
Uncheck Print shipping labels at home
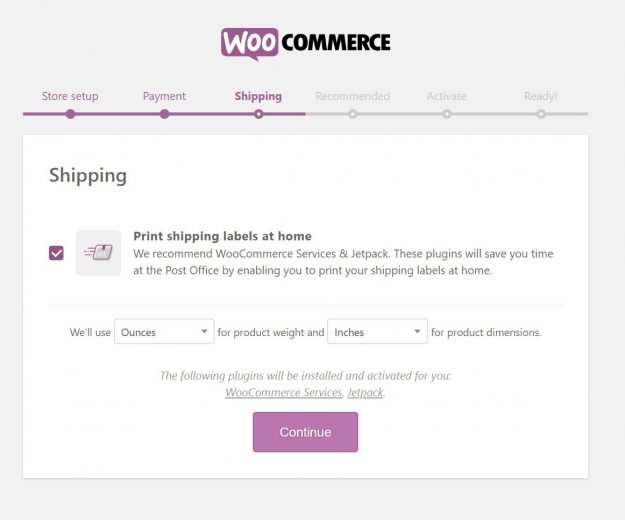(x=56, y=253)
